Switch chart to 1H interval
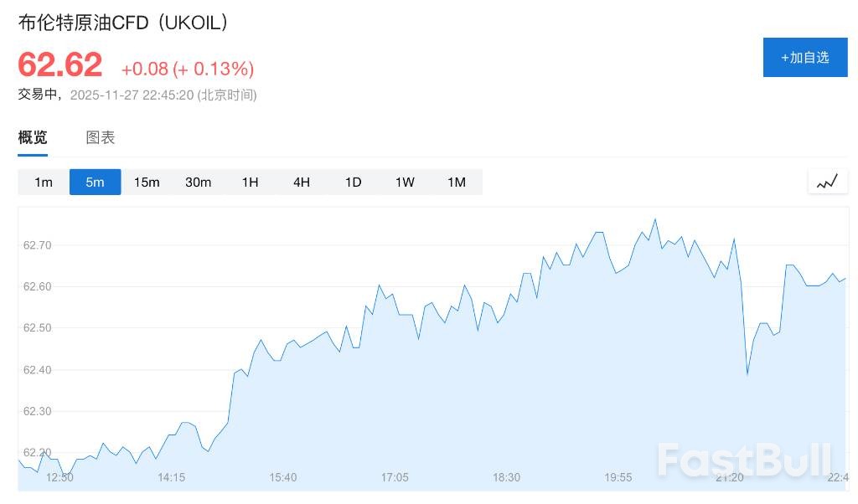The width and height of the screenshot is (858, 504). click(x=250, y=182)
